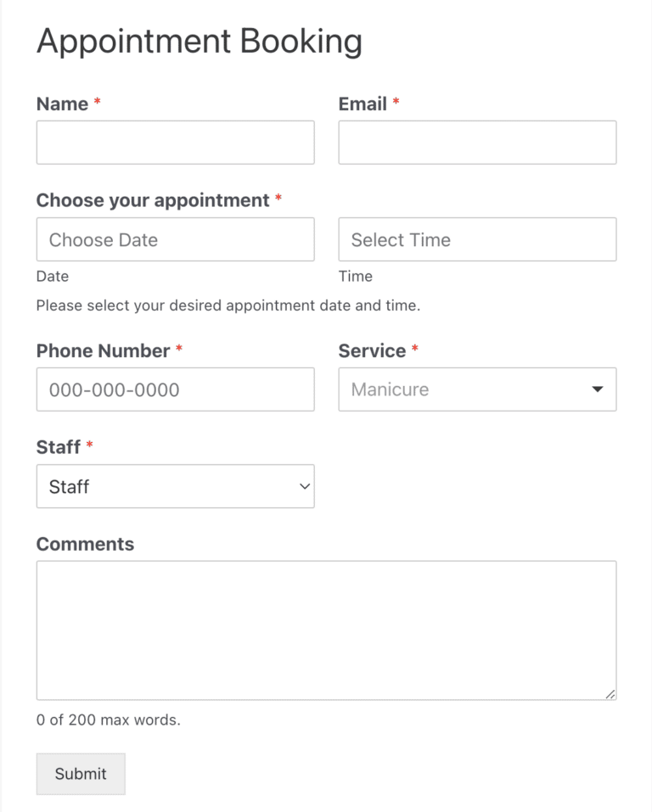Click the Staff dropdown chevron icon
The height and width of the screenshot is (812, 652).
click(305, 486)
